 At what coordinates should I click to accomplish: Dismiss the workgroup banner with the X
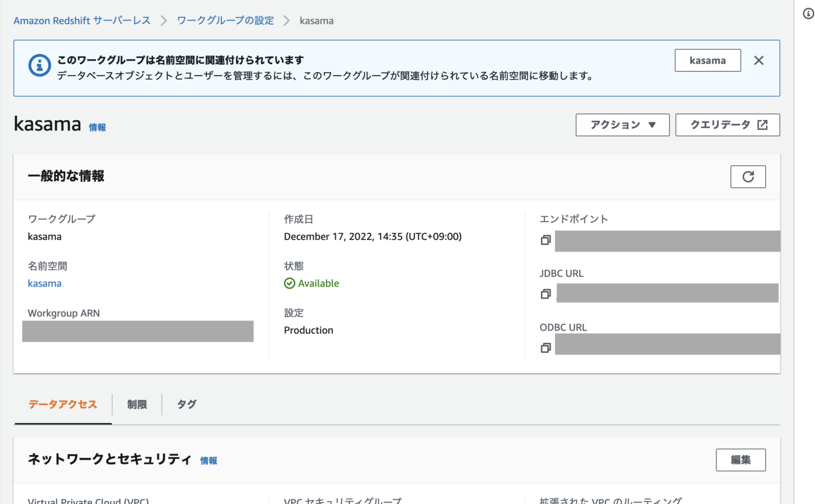[759, 60]
